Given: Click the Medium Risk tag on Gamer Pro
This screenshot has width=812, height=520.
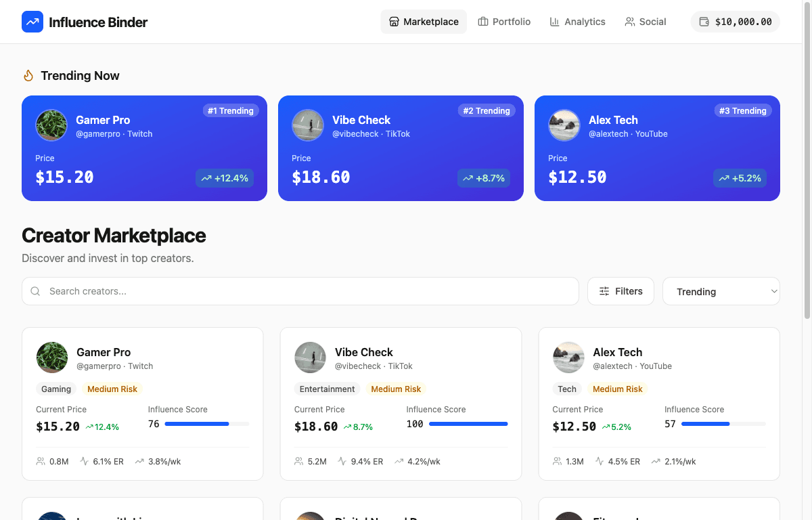Looking at the screenshot, I should (x=112, y=389).
